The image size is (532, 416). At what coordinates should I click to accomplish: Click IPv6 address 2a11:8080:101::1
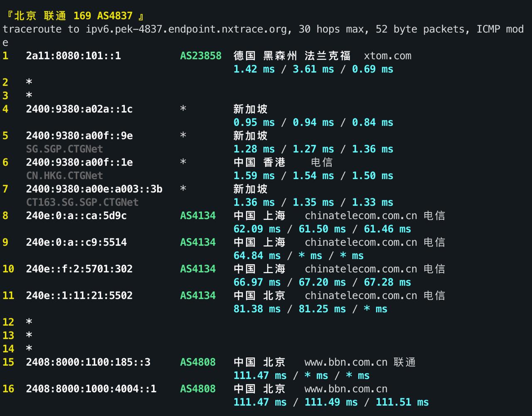coord(74,56)
